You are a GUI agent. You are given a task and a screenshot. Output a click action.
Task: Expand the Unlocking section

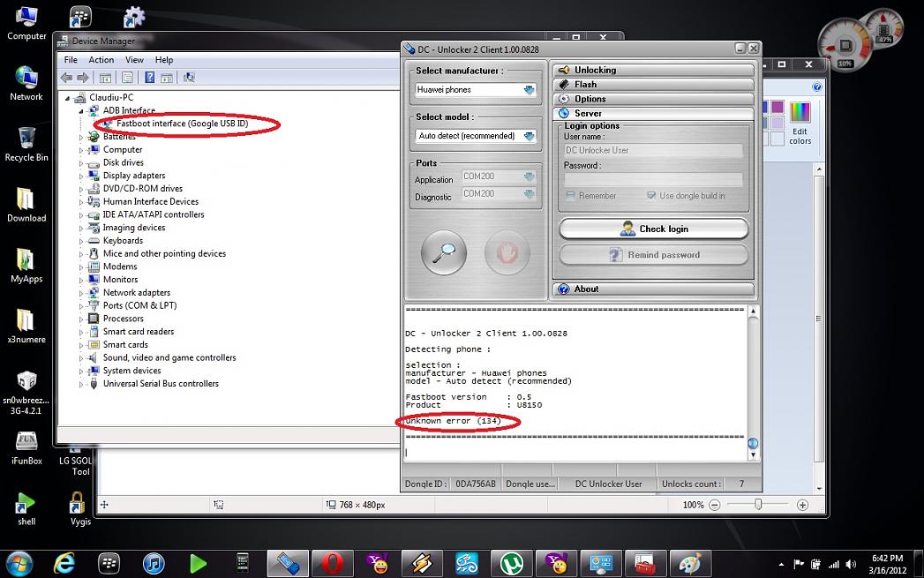tap(653, 70)
